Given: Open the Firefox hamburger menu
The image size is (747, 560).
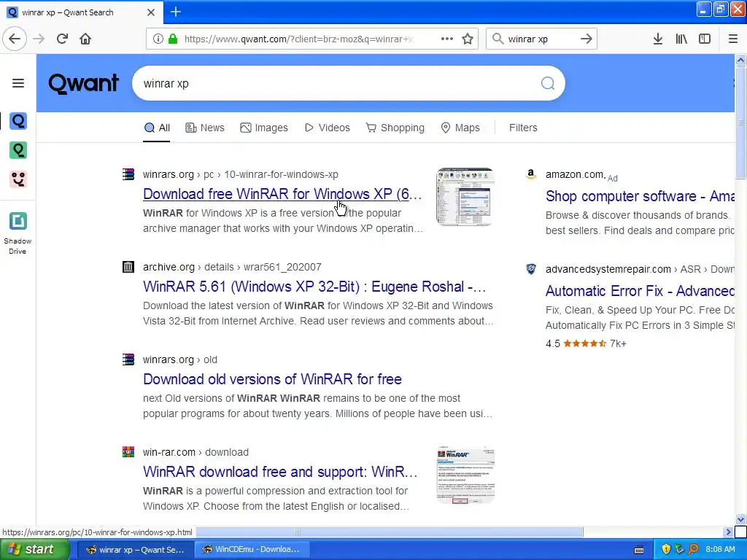Looking at the screenshot, I should click(x=733, y=39).
